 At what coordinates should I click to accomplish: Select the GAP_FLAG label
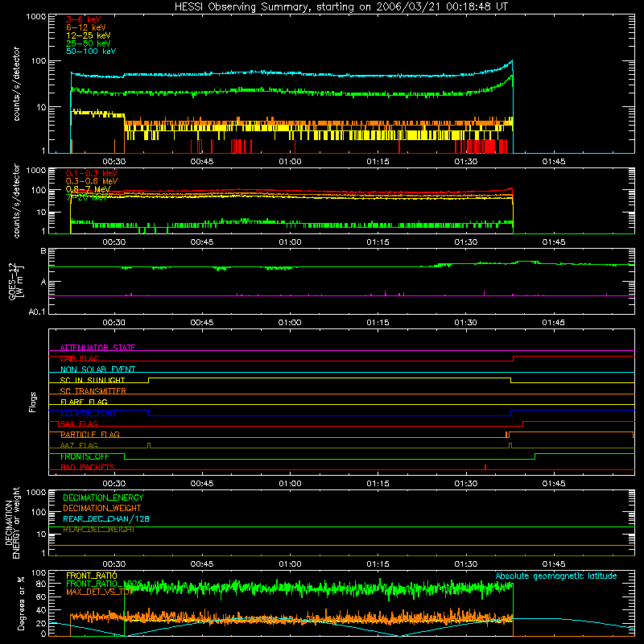(79, 358)
